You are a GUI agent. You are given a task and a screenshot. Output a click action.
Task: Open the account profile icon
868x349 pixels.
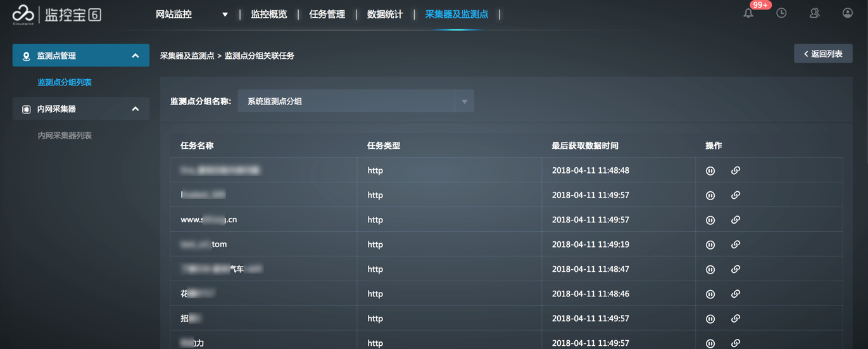848,13
